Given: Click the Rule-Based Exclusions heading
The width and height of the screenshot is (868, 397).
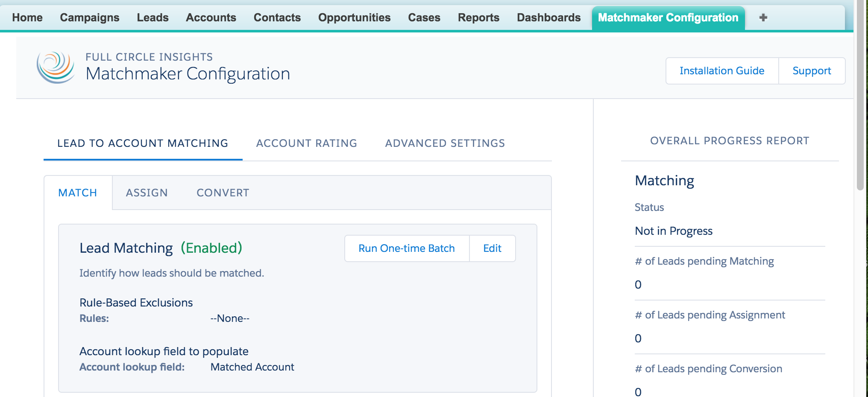Looking at the screenshot, I should point(136,303).
